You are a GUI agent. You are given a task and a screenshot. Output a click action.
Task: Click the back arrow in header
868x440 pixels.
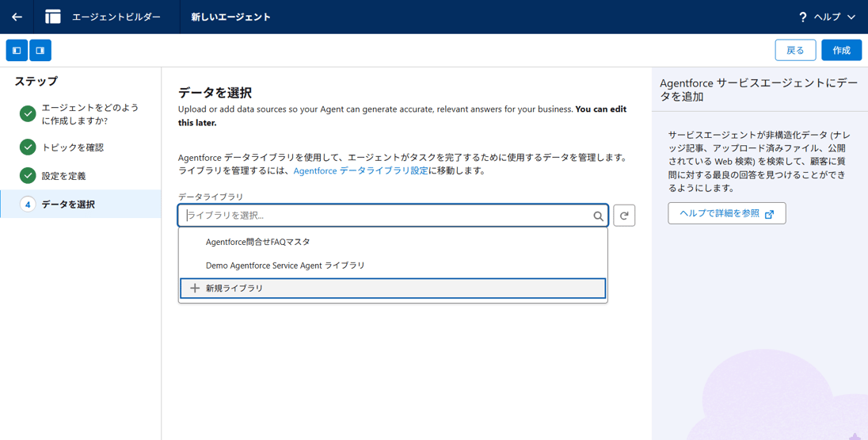coord(17,17)
